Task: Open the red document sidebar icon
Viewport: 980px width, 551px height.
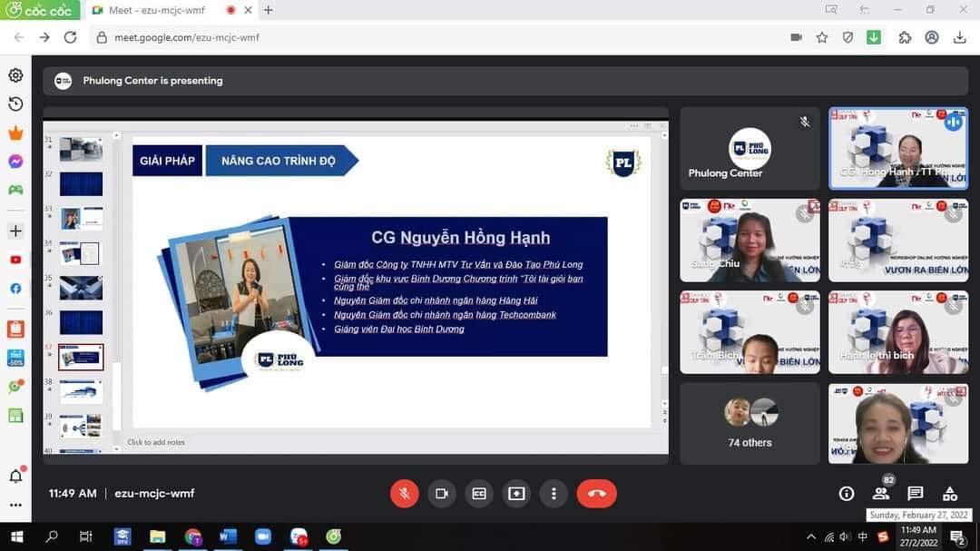Action: (15, 329)
